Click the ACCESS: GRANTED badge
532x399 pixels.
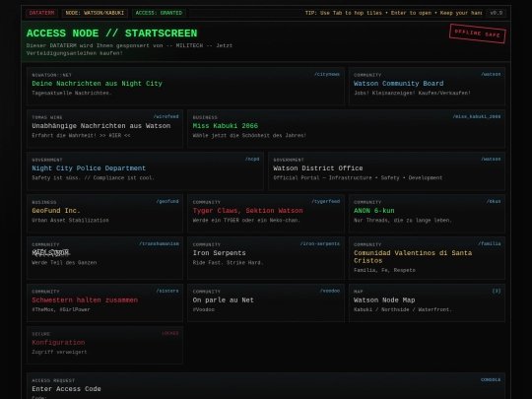[159, 13]
